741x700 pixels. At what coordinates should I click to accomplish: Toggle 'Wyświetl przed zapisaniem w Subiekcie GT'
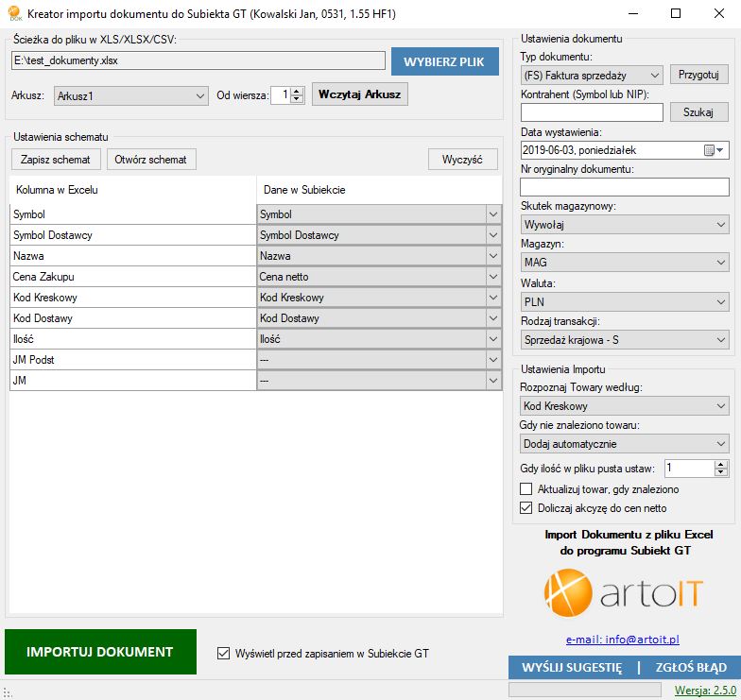pyautogui.click(x=224, y=653)
